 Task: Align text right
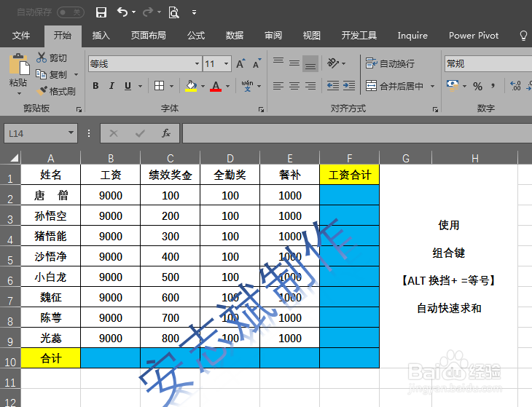(x=310, y=86)
